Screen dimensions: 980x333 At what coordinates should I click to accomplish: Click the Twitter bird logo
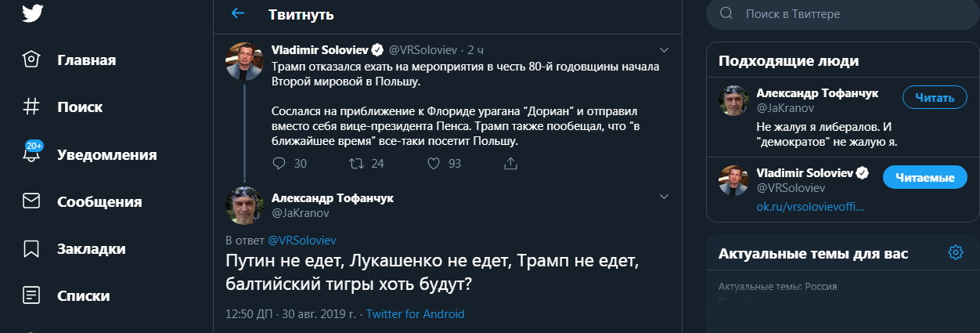[x=32, y=13]
